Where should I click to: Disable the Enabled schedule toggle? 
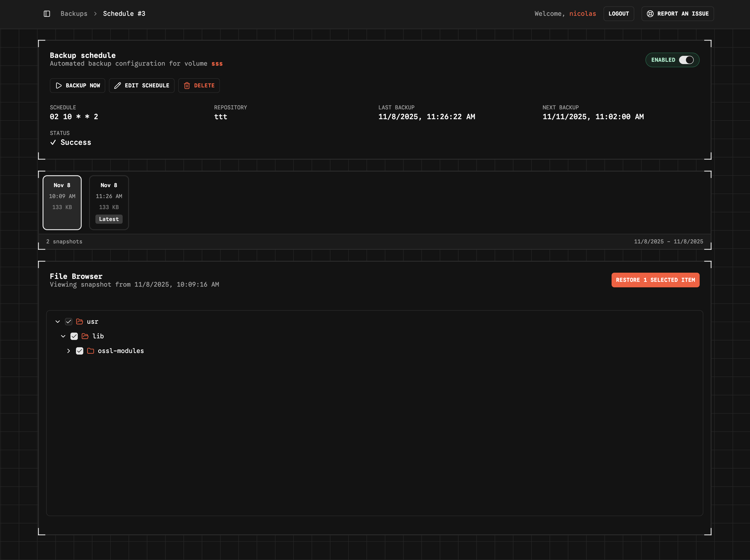point(686,60)
